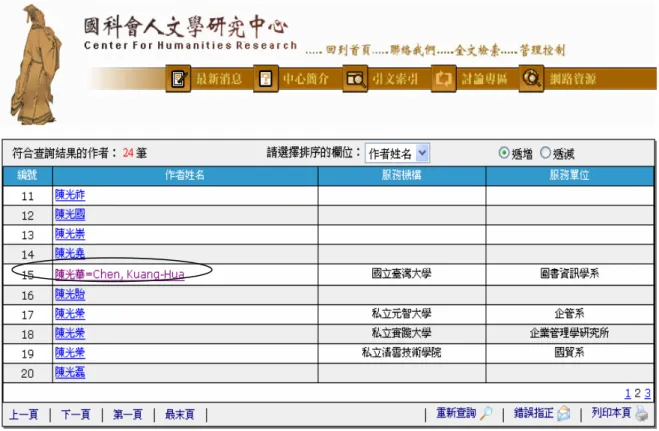
Task: Click the 國貿系 cell
Action: tap(569, 352)
